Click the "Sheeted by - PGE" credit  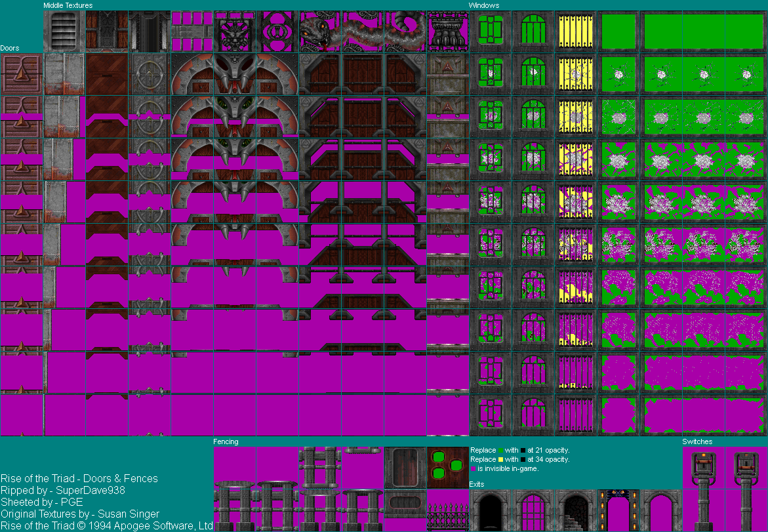tap(41, 502)
